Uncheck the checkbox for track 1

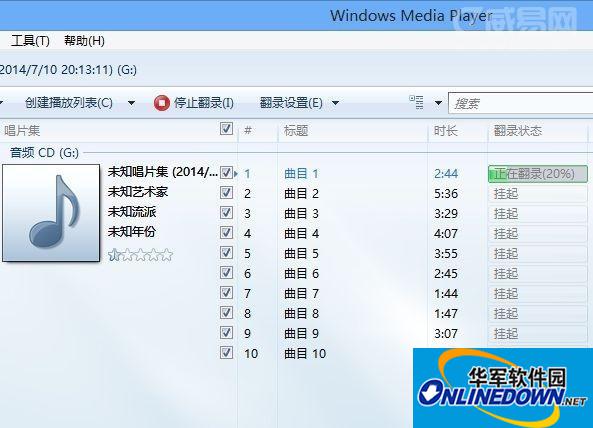click(x=226, y=173)
